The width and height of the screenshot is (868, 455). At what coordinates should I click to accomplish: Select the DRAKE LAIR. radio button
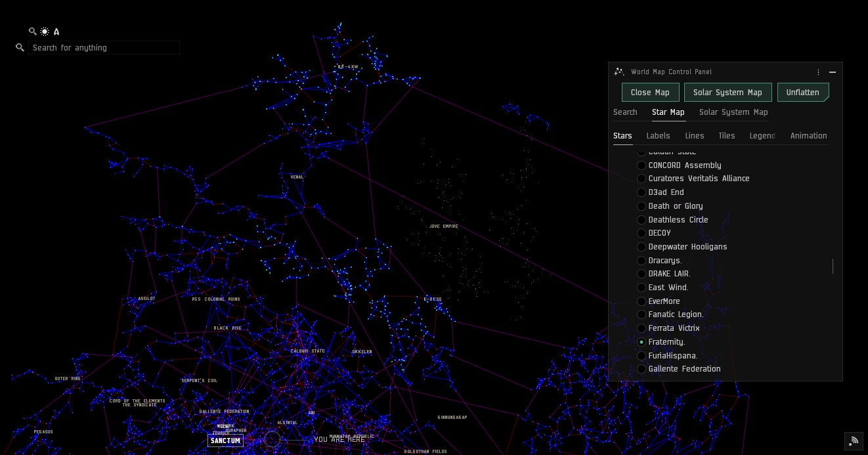pos(641,274)
